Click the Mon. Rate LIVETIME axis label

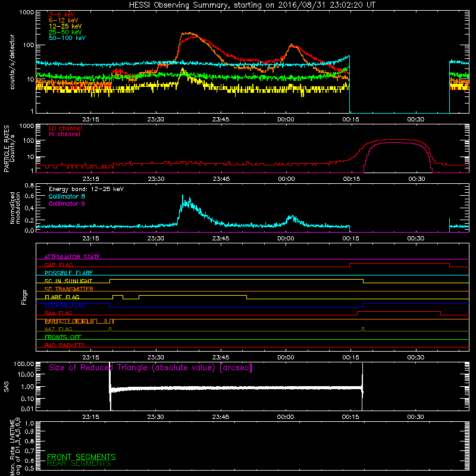click(x=15, y=446)
